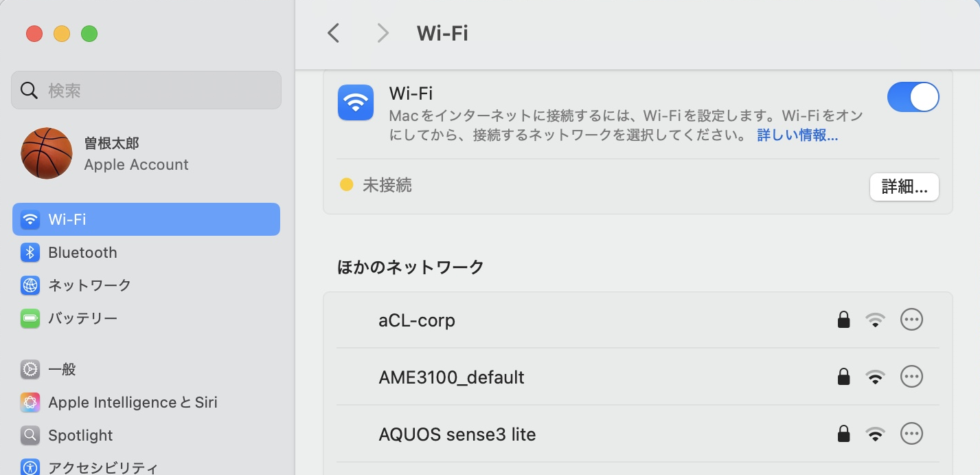Click the Bluetooth icon in the sidebar

click(x=30, y=252)
